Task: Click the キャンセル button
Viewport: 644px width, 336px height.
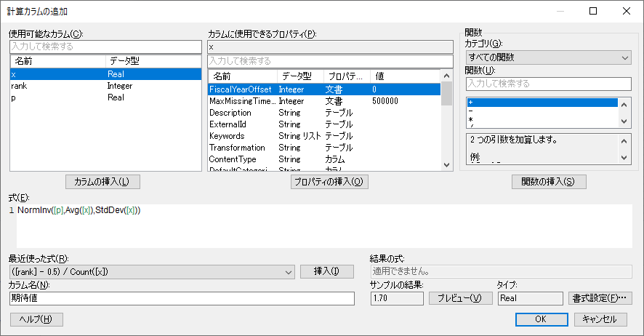Action: point(600,319)
